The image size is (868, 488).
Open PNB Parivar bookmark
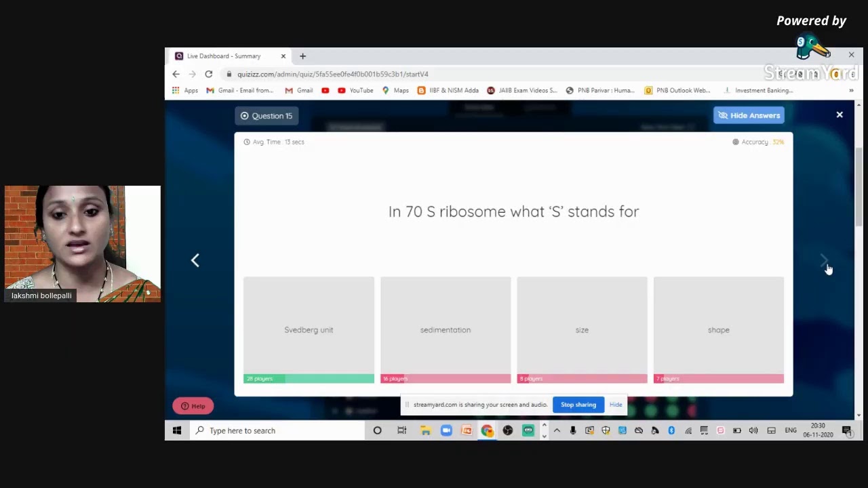[x=600, y=90]
